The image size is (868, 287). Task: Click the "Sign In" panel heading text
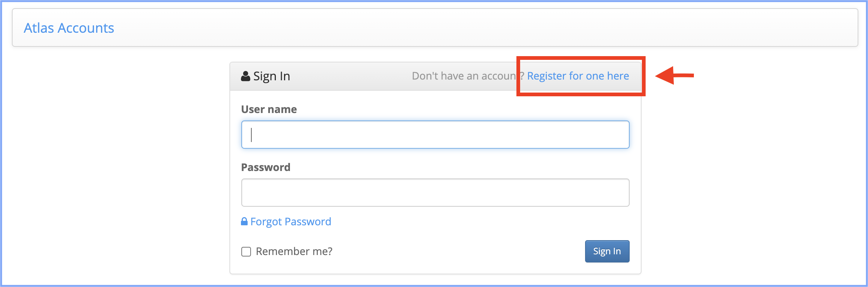tap(271, 76)
